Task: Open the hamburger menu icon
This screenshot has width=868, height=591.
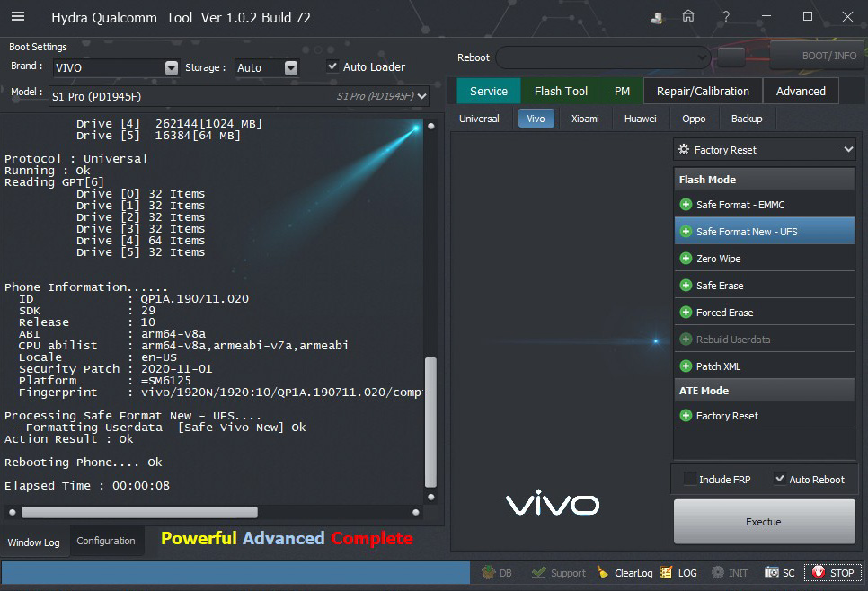Action: [18, 17]
